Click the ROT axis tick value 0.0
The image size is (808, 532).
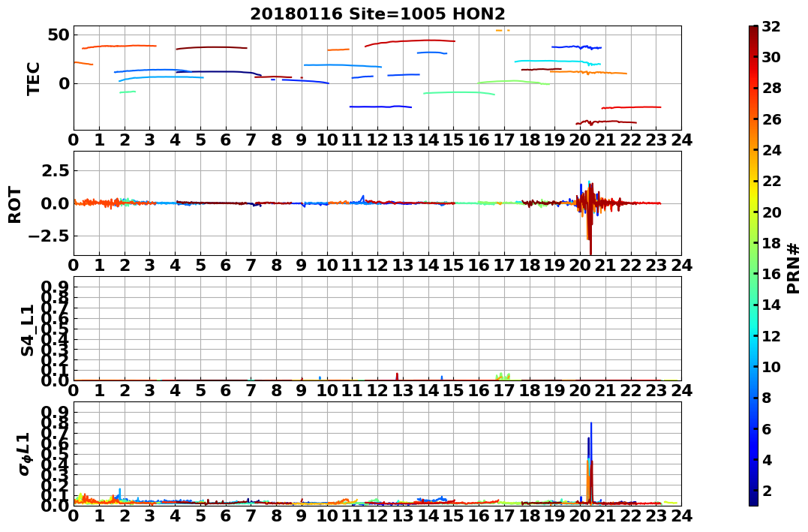56,203
